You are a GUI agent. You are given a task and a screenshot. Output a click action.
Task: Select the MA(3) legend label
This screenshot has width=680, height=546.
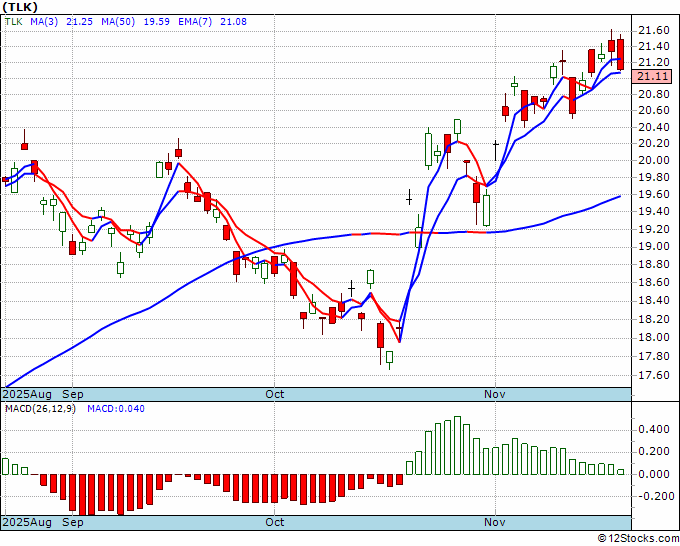pos(44,21)
